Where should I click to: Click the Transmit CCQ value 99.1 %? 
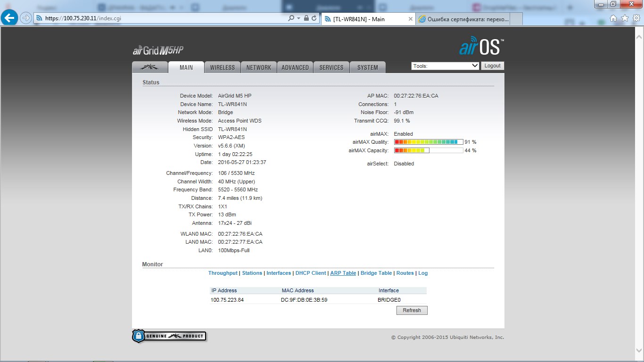(402, 121)
